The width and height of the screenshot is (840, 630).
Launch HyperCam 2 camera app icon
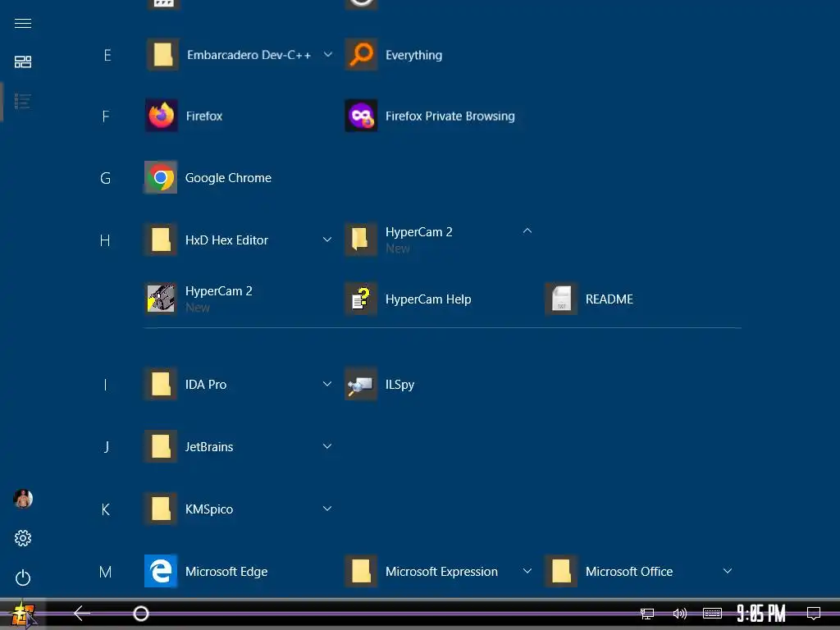pos(161,299)
